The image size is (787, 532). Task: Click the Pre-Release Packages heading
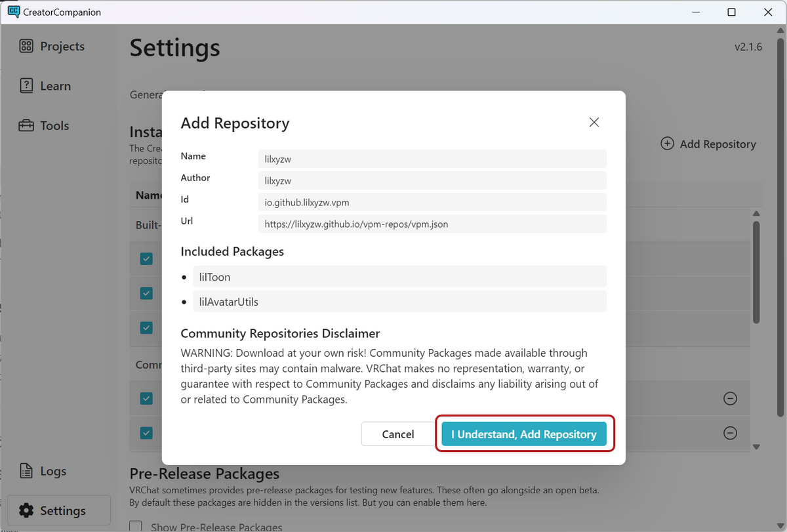tap(205, 474)
